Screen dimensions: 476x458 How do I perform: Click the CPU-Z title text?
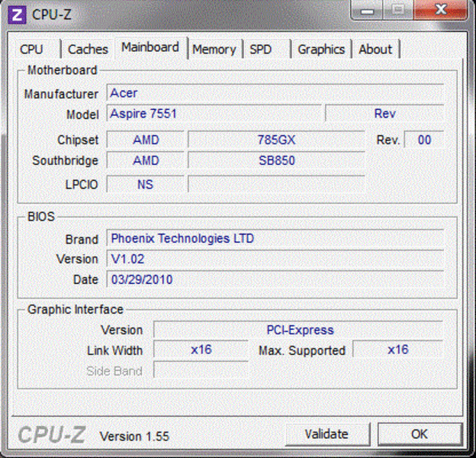[x=52, y=15]
